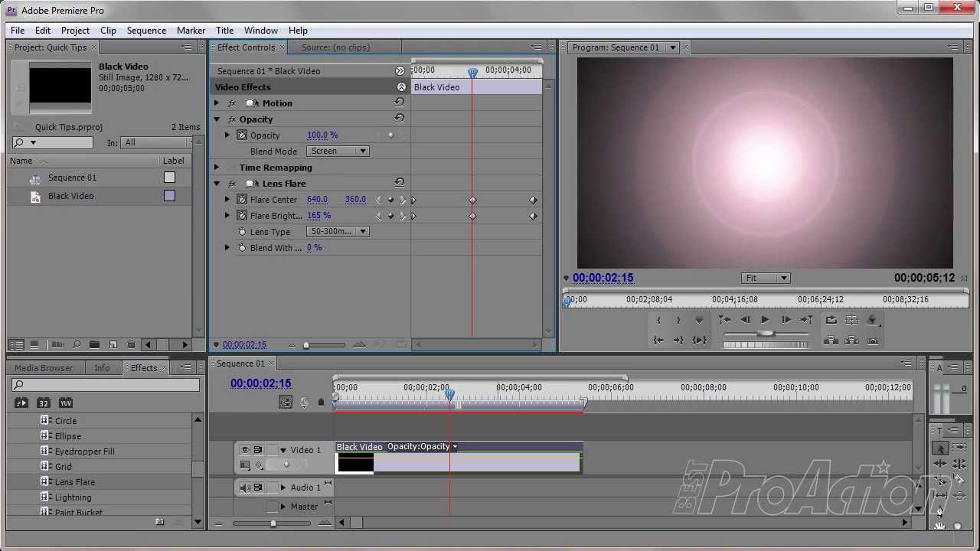Image resolution: width=980 pixels, height=551 pixels.
Task: Click the Program monitor shuttle slider
Action: point(766,334)
